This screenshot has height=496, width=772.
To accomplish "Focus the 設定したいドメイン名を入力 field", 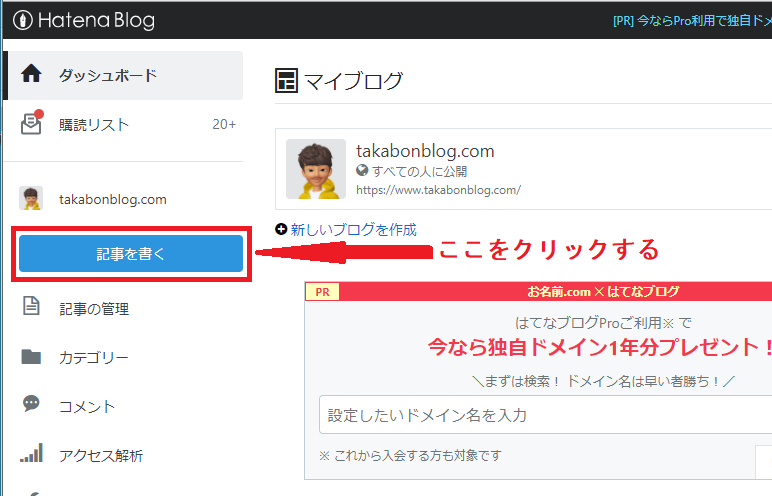I will (x=546, y=415).
